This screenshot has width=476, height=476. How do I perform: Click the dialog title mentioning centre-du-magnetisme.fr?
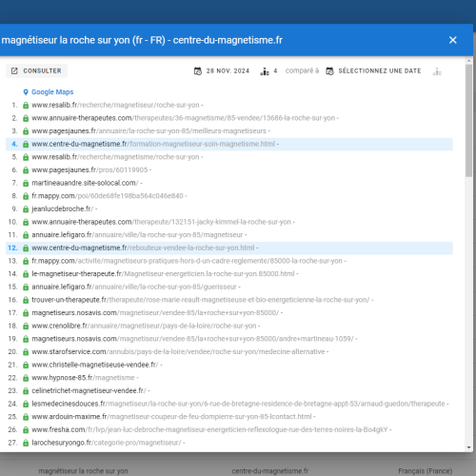pyautogui.click(x=142, y=40)
